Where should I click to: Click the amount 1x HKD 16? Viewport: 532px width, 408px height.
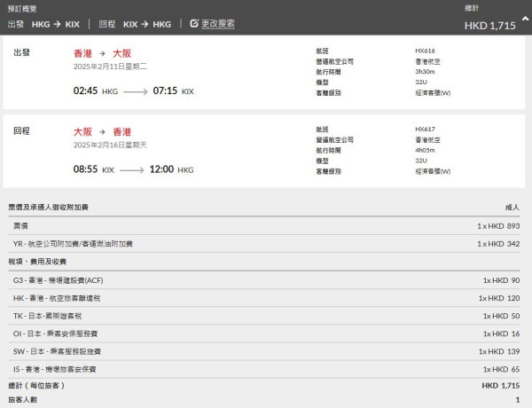point(501,333)
